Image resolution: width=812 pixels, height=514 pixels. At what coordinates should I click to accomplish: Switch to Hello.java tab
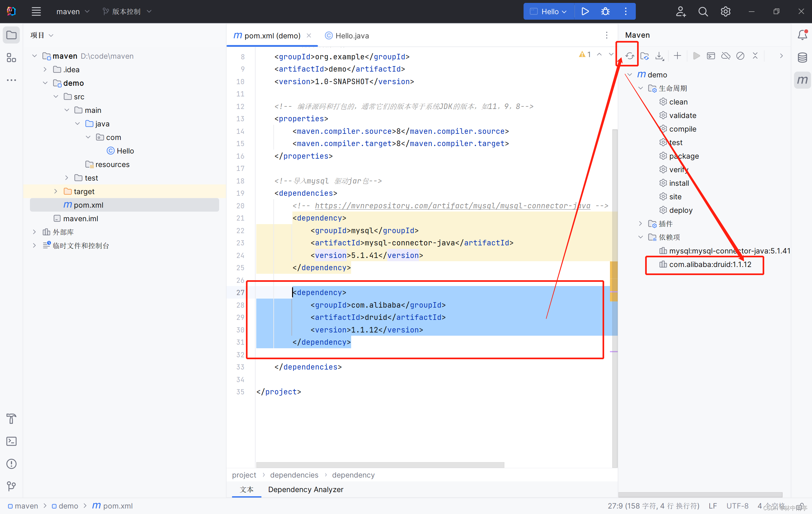coord(347,36)
